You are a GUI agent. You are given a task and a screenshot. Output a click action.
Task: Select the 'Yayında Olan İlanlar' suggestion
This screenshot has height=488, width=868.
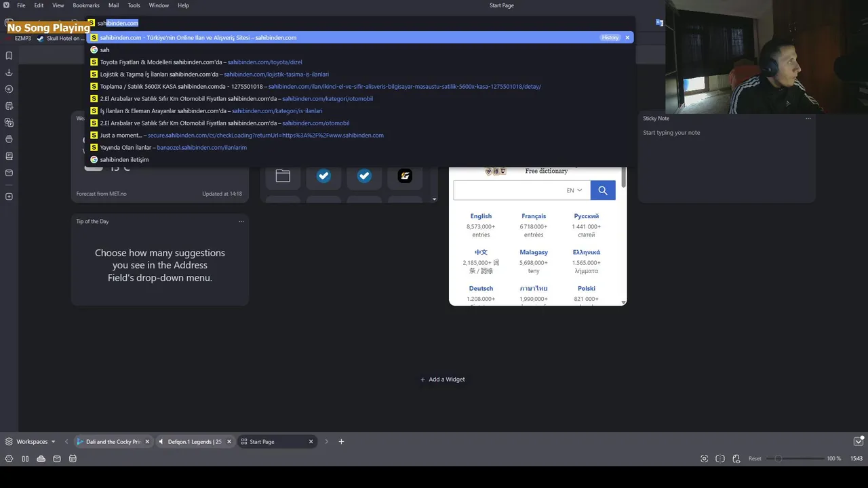(x=360, y=148)
